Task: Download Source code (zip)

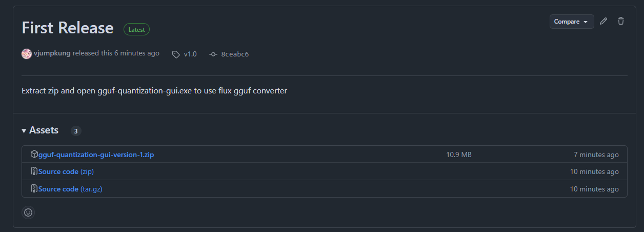Action: (66, 171)
